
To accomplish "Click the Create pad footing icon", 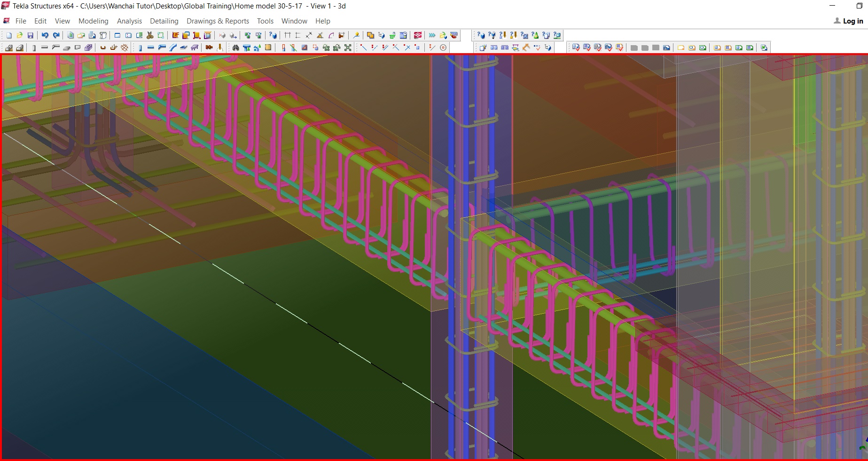I will pos(9,48).
